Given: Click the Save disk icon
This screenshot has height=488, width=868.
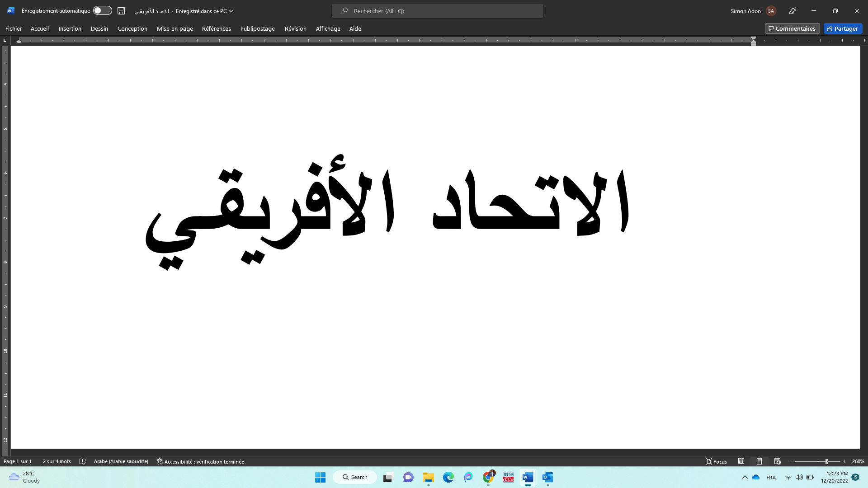Looking at the screenshot, I should (x=121, y=11).
